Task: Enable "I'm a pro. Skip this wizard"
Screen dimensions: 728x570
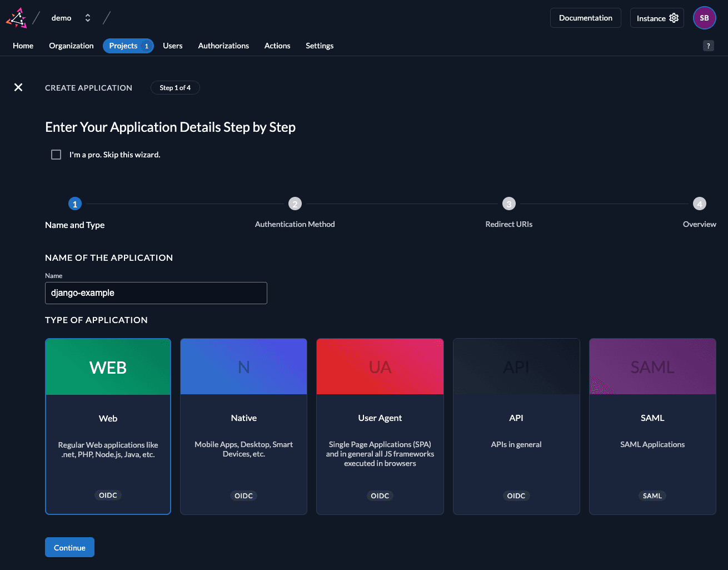Action: point(56,154)
